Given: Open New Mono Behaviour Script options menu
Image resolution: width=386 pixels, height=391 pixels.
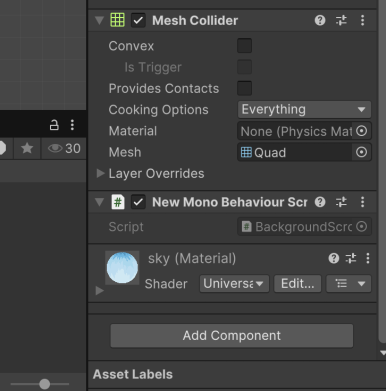Looking at the screenshot, I should coord(362,202).
